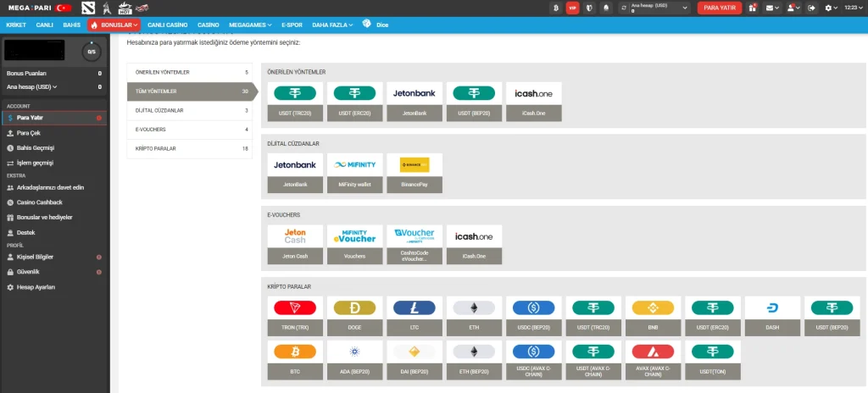Pick USDC (BEP20) crypto tile

pyautogui.click(x=534, y=316)
